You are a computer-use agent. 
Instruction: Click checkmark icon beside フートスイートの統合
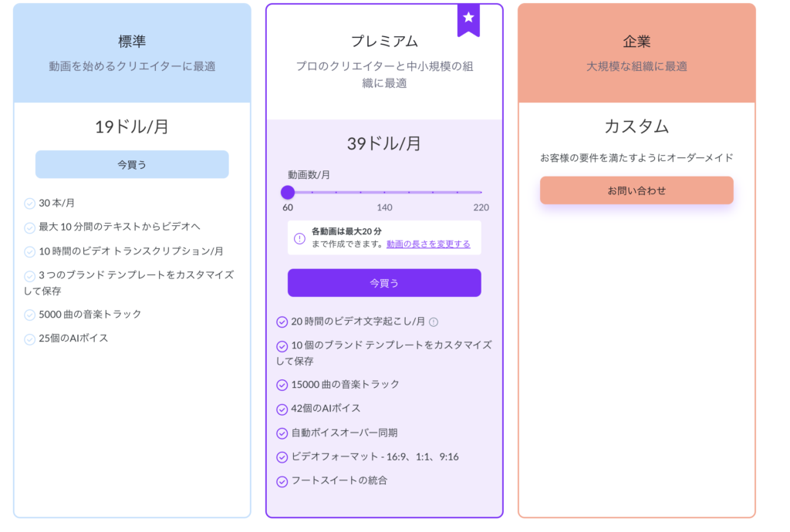coord(282,482)
